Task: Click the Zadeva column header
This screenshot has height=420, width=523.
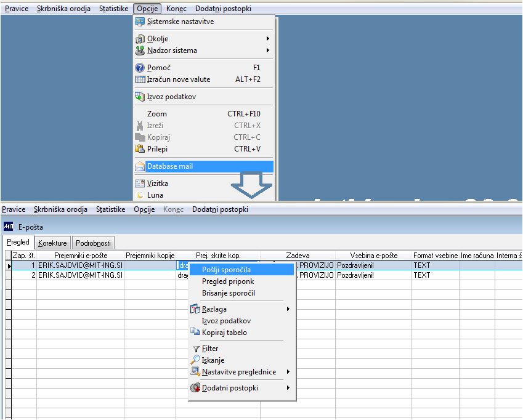Action: click(x=298, y=256)
